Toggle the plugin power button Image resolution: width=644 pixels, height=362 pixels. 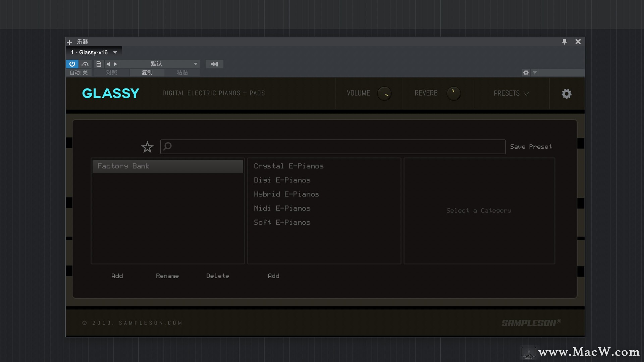(72, 64)
